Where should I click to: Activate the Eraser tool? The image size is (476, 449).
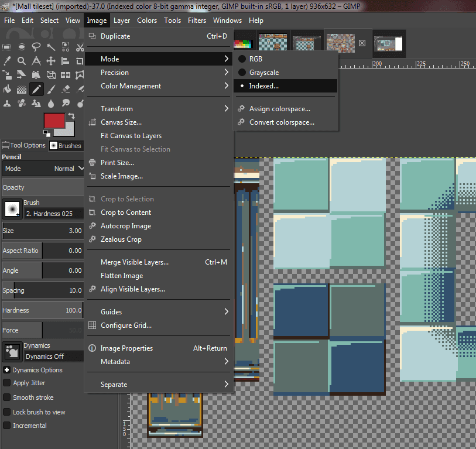tap(66, 88)
